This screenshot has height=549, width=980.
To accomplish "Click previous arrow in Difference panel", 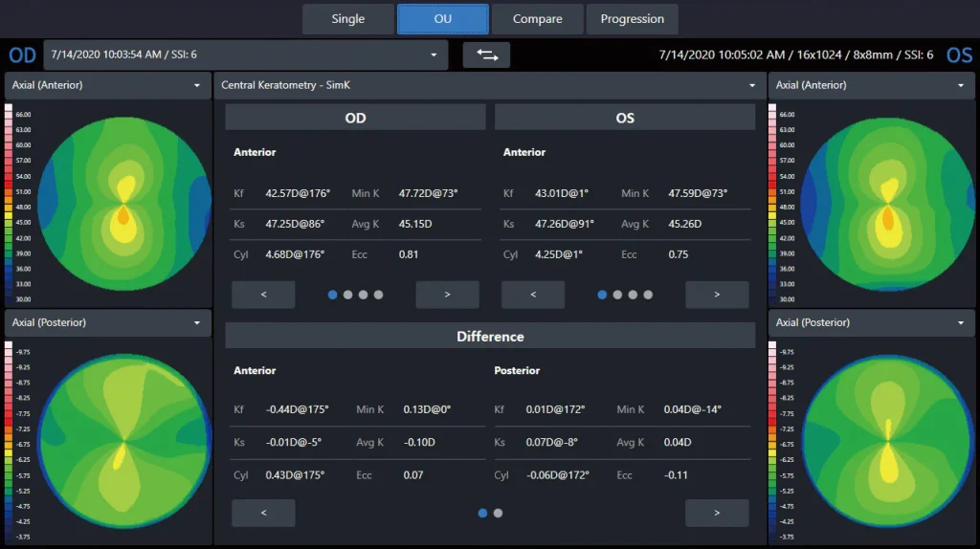I will click(263, 513).
